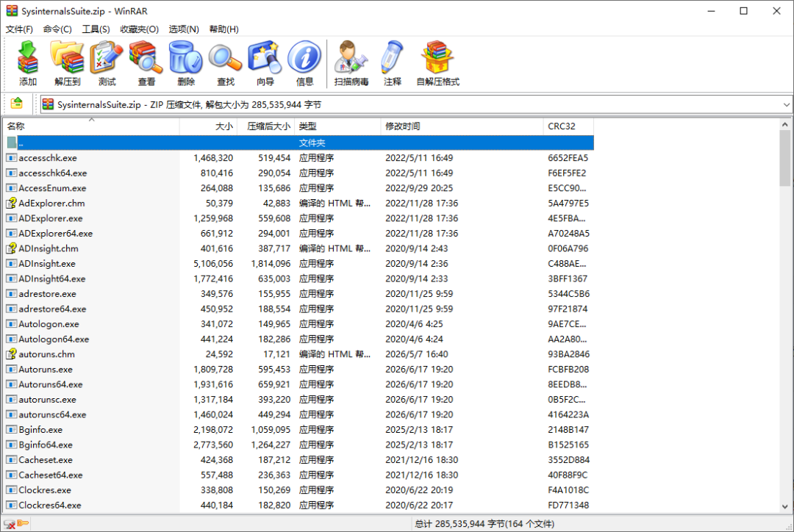Select the ADExplorer.exe file name
The height and width of the screenshot is (532, 794).
[x=51, y=219]
